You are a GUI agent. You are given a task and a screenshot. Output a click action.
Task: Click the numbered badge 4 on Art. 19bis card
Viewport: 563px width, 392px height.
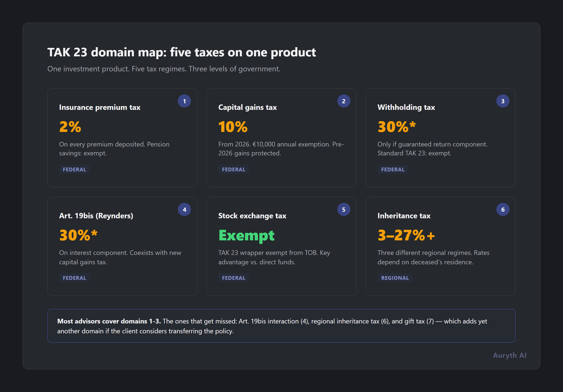[x=184, y=209]
